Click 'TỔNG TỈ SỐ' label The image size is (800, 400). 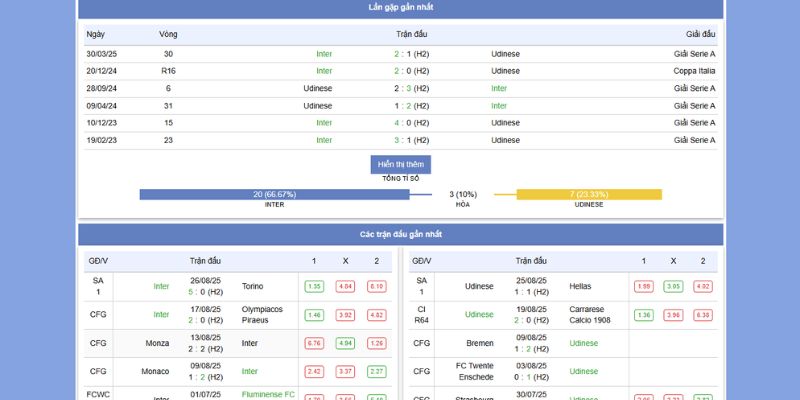401,179
